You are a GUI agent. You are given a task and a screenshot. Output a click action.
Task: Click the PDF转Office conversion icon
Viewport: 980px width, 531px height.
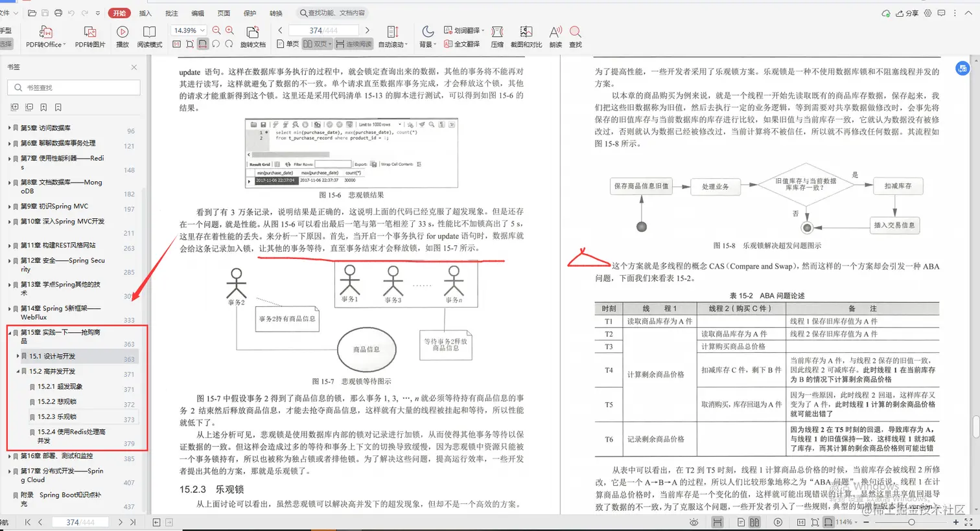coord(45,32)
